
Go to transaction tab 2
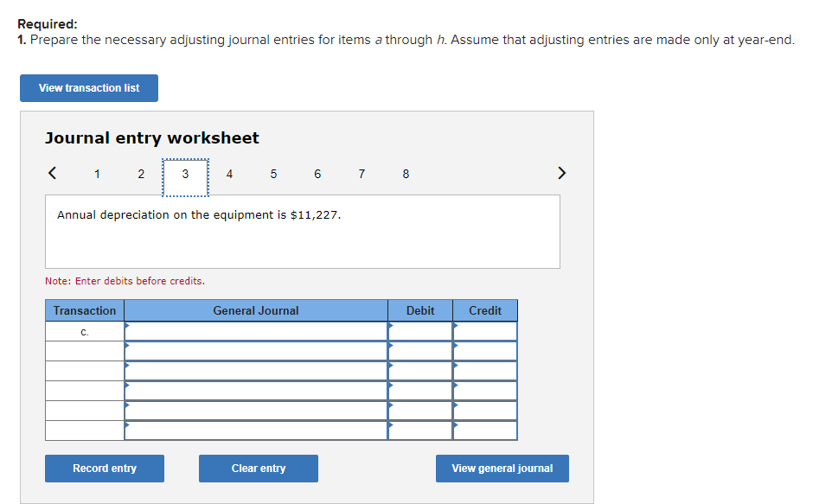click(x=141, y=174)
